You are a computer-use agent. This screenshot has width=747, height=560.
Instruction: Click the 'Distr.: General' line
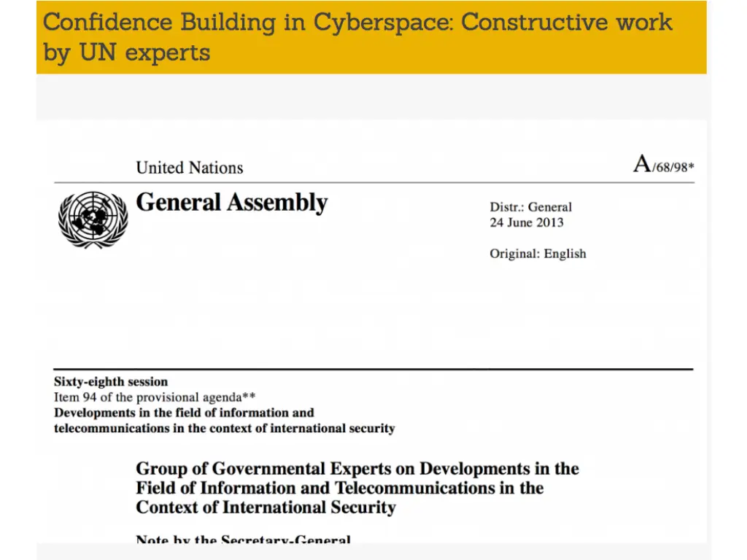(531, 207)
